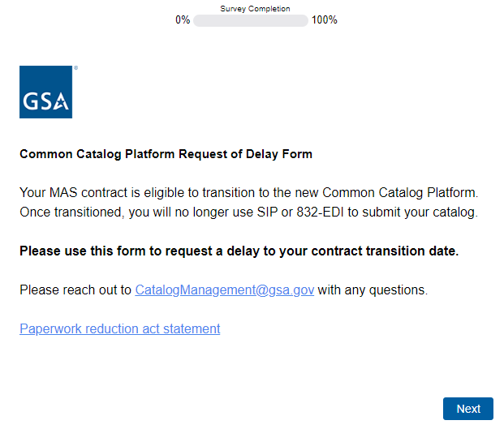Open the CatalogManagement@gsa.gov email link
This screenshot has height=429, width=504.
[224, 290]
